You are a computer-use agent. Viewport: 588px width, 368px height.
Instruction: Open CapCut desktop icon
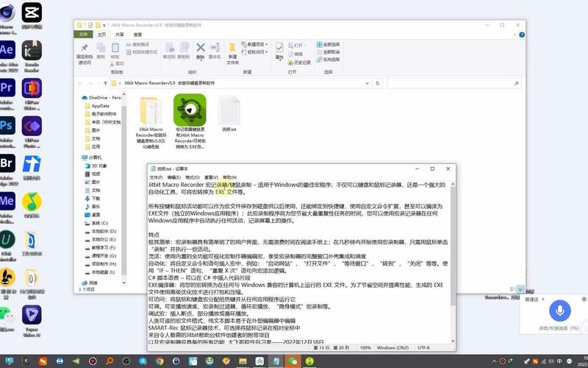32,13
